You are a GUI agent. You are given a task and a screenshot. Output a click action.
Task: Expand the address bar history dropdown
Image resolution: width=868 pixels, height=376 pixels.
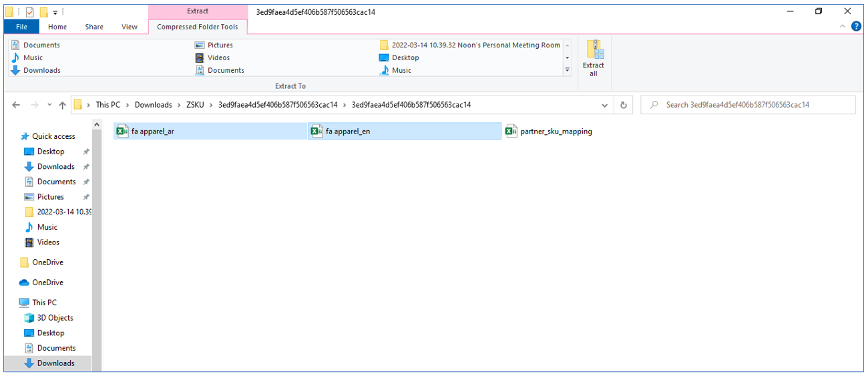point(605,105)
